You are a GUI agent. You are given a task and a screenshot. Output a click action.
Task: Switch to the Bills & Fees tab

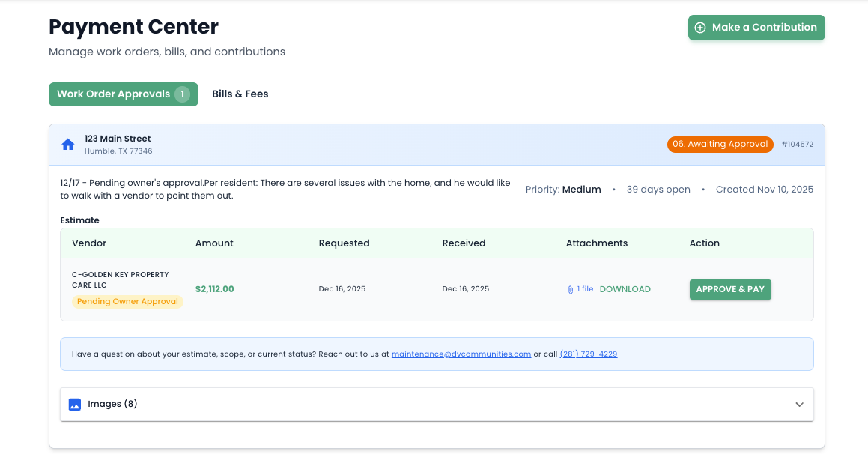point(240,94)
